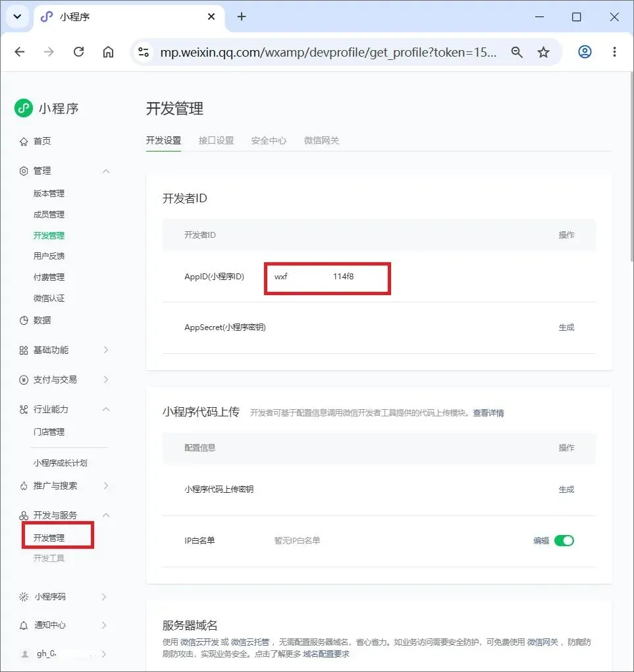Close the 小程序 browser tab
Screen dimensions: 634x672
click(x=211, y=16)
